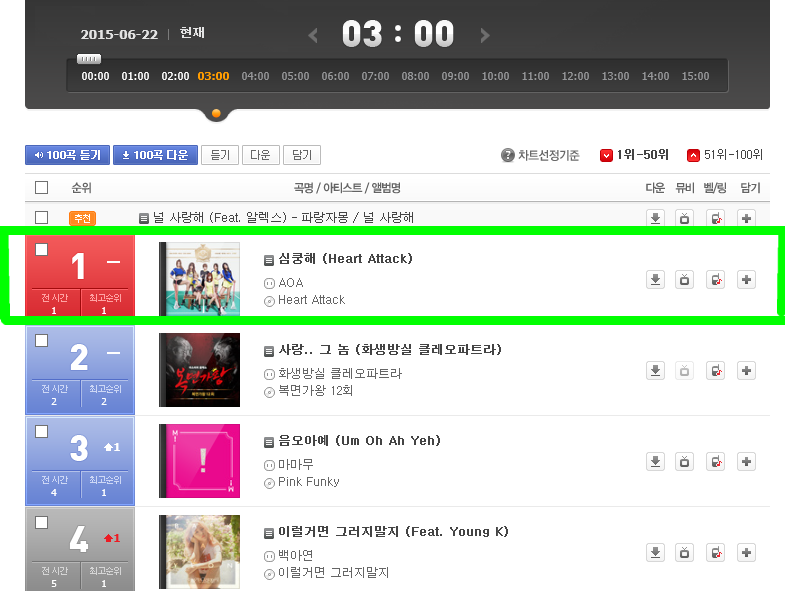
Task: Add 이럴거면 그러지말지 to playlist with plus icon
Action: (746, 552)
